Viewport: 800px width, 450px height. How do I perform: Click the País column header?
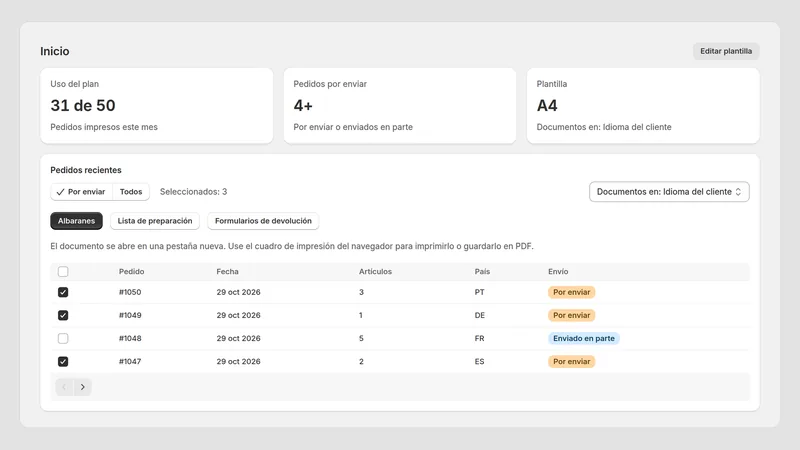(482, 271)
